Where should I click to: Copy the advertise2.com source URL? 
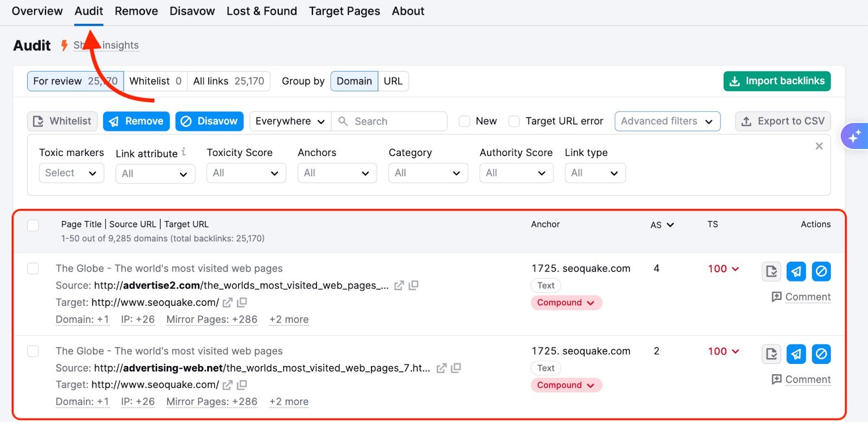pos(413,285)
